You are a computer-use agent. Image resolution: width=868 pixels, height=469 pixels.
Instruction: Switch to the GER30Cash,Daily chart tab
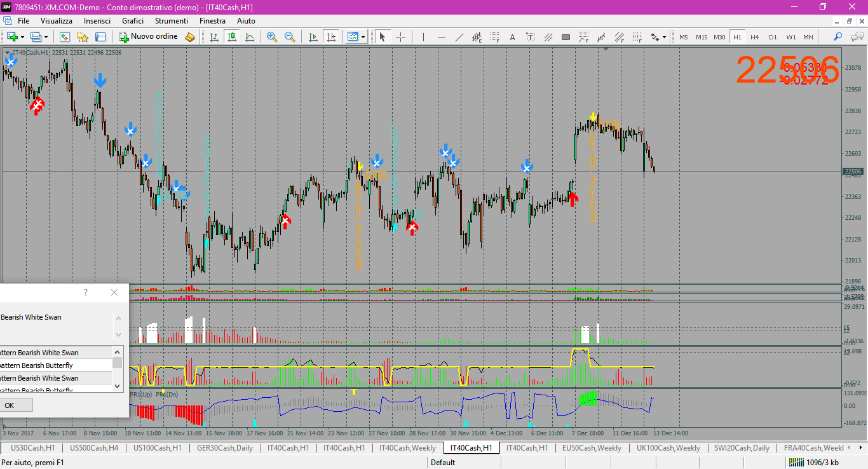225,448
